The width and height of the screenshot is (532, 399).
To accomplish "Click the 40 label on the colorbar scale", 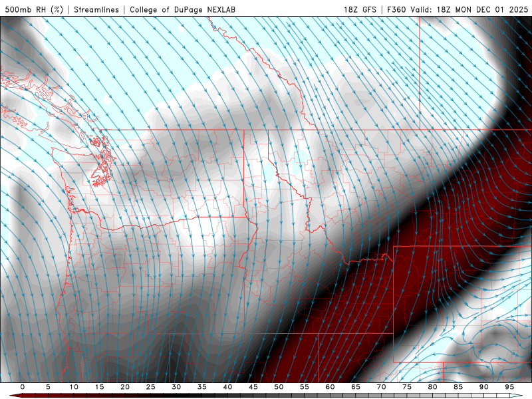I will pos(227,387).
